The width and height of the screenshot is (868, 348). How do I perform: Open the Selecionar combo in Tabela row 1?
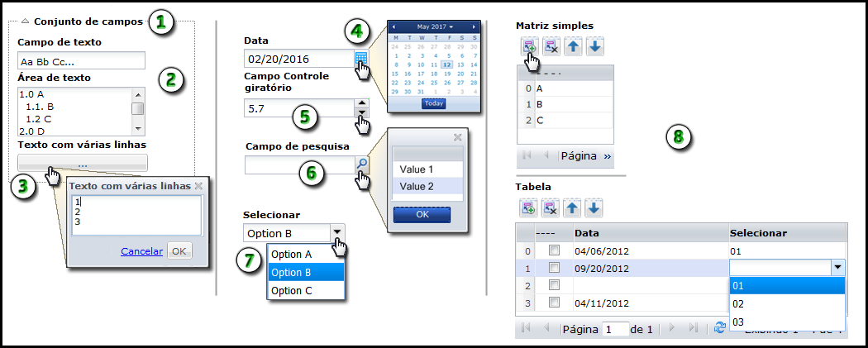point(837,267)
